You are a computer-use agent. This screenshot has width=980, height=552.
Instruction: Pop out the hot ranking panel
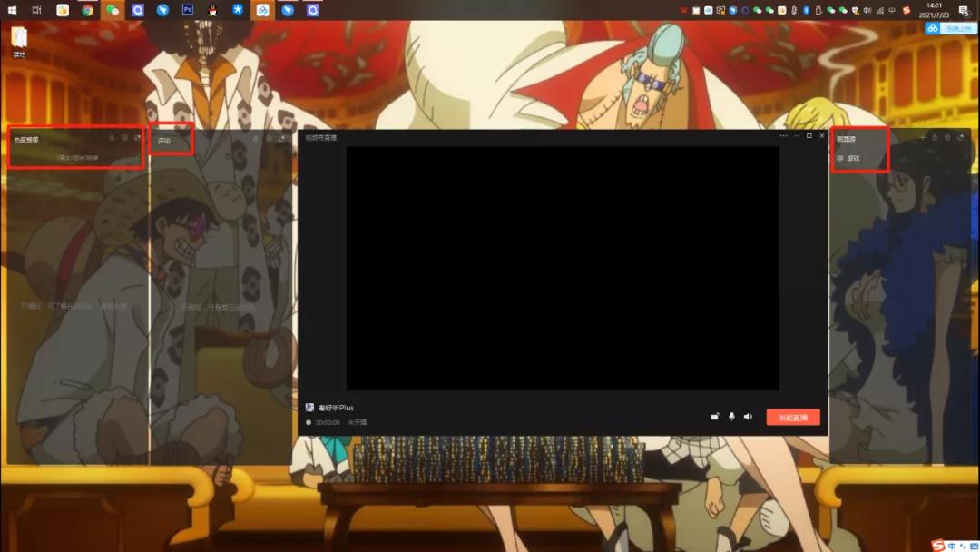pos(137,138)
